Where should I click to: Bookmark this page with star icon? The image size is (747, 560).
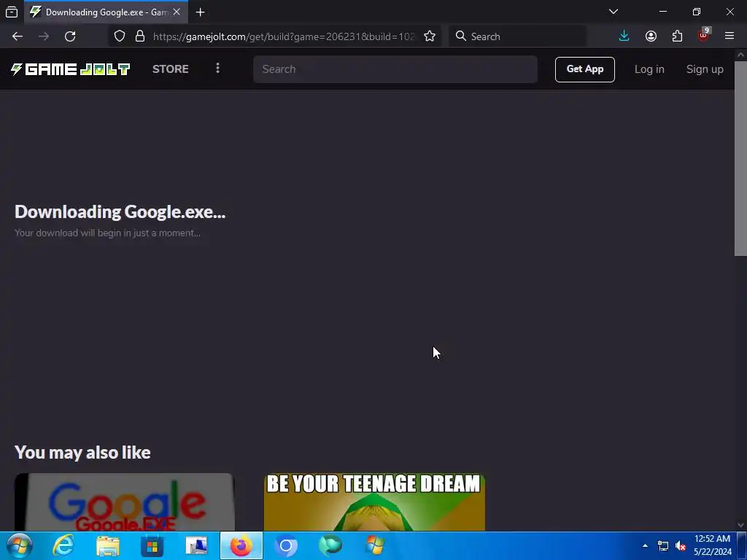(430, 36)
